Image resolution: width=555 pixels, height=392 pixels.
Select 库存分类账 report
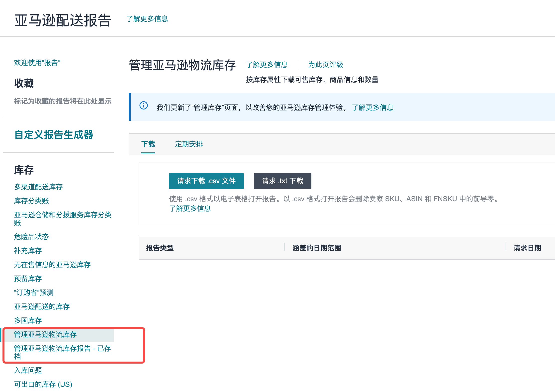point(31,201)
